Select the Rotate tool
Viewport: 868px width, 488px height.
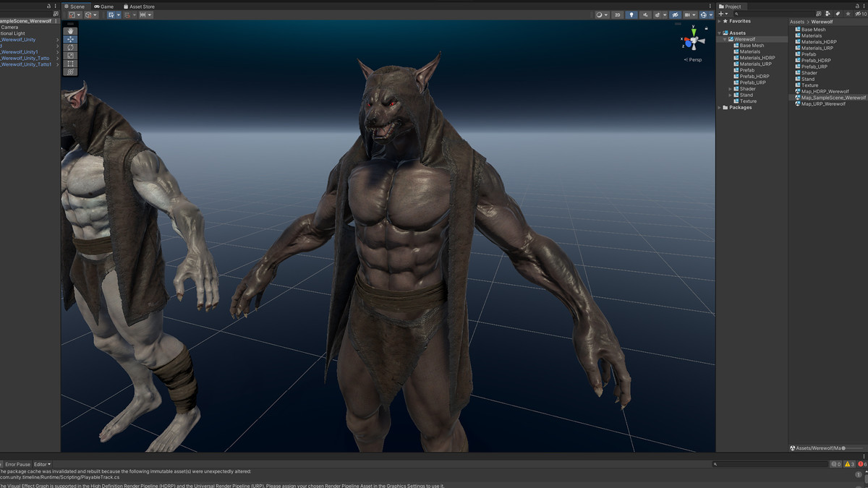pos(70,47)
